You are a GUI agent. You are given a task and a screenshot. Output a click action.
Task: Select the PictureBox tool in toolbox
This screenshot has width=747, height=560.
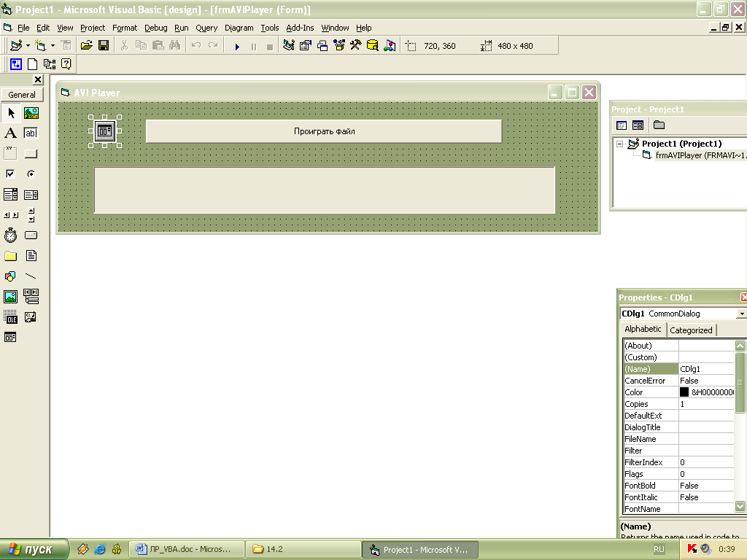[31, 113]
